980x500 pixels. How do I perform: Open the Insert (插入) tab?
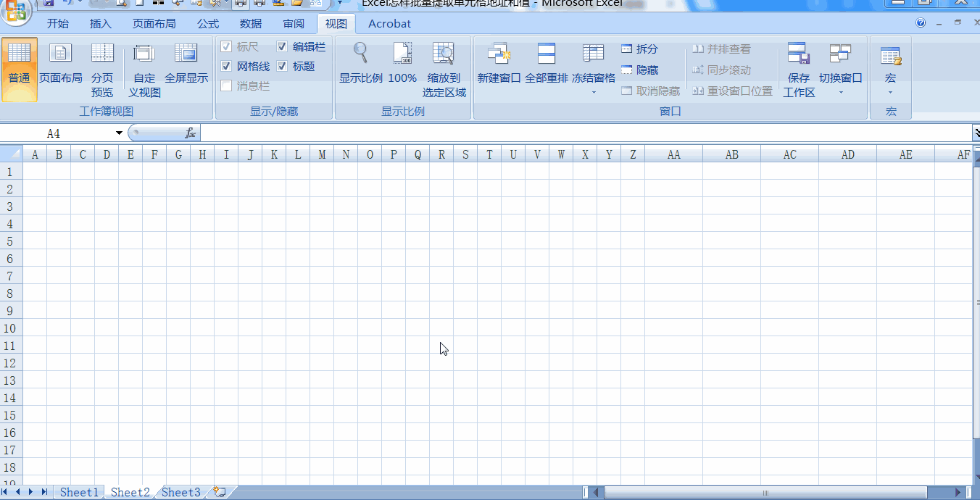(x=101, y=23)
